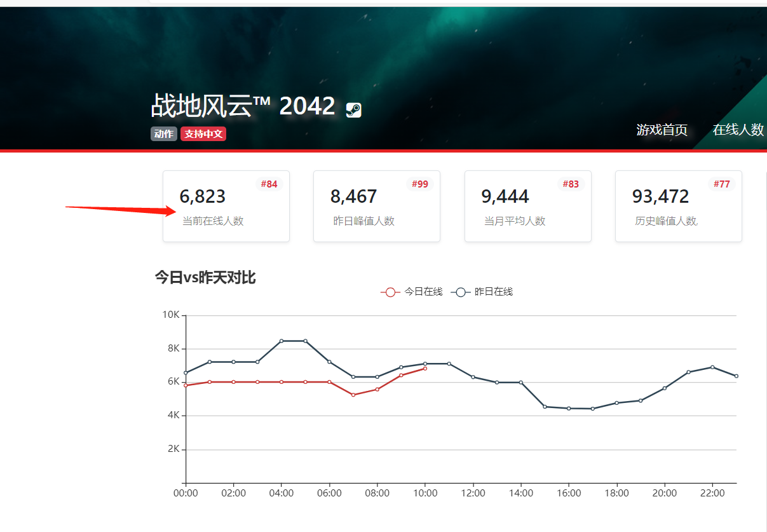Click yesterday's peak data point at 04:00
Image resolution: width=767 pixels, height=532 pixels.
(282, 341)
